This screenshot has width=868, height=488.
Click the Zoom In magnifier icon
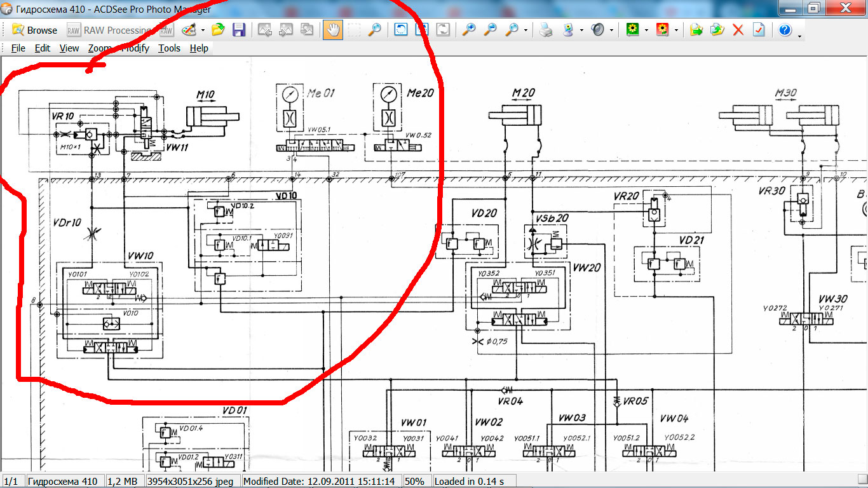pyautogui.click(x=469, y=30)
